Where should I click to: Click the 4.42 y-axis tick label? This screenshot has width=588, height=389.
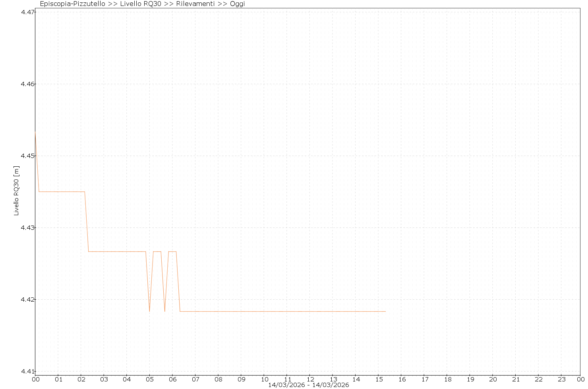click(x=27, y=300)
